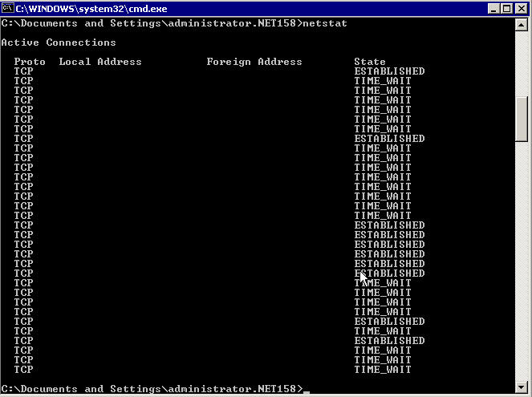Click the typed "netstat" command text
This screenshot has width=532, height=397.
[325, 23]
